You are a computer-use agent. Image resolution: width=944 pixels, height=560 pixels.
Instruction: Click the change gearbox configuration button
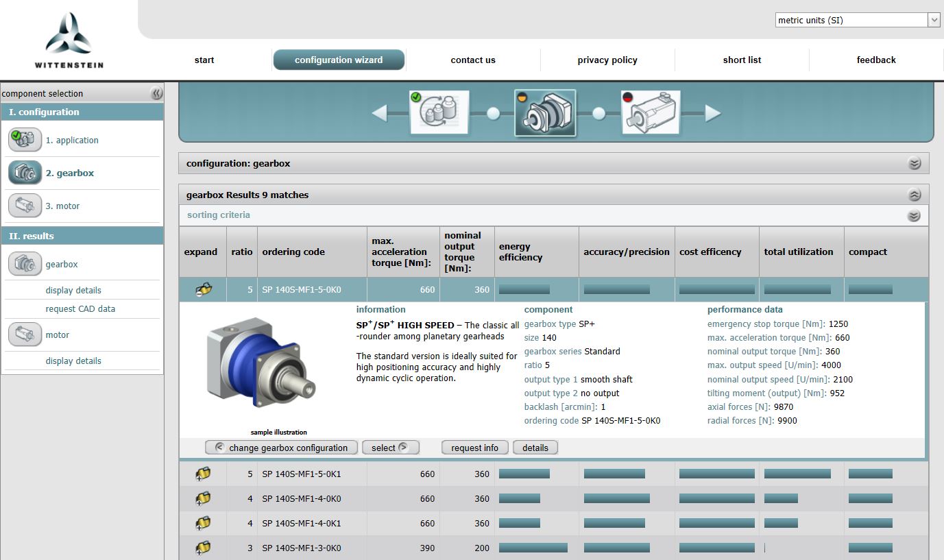281,448
